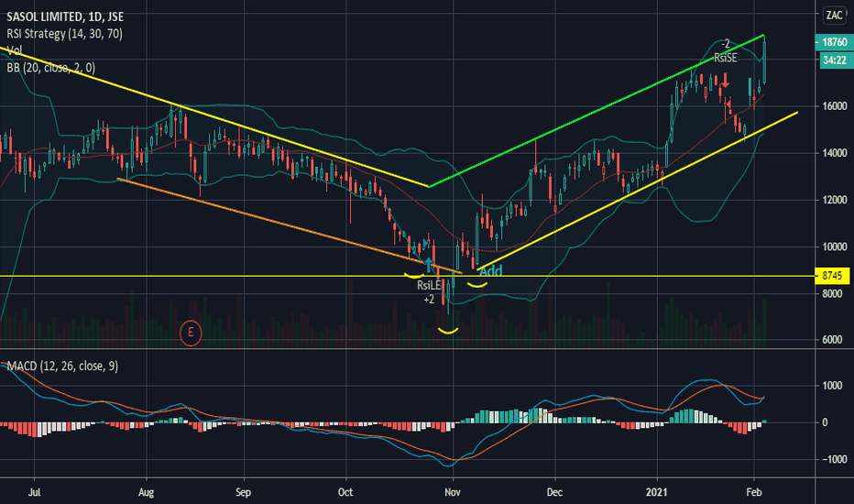Select the RsiSE -2 strategy label
This screenshot has height=504, width=854.
tap(726, 50)
